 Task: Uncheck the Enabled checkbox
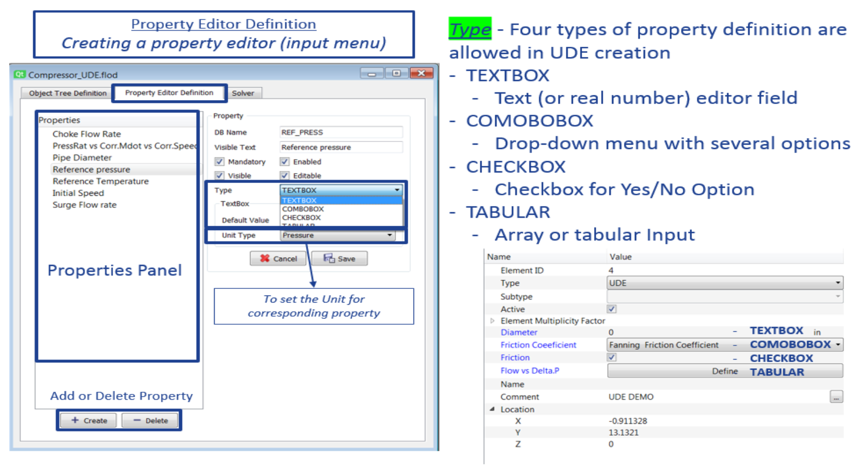(284, 162)
